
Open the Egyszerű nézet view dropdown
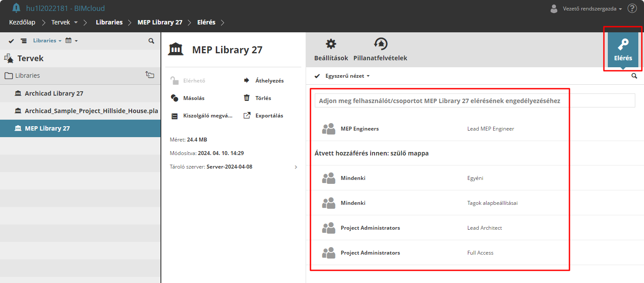click(x=348, y=76)
